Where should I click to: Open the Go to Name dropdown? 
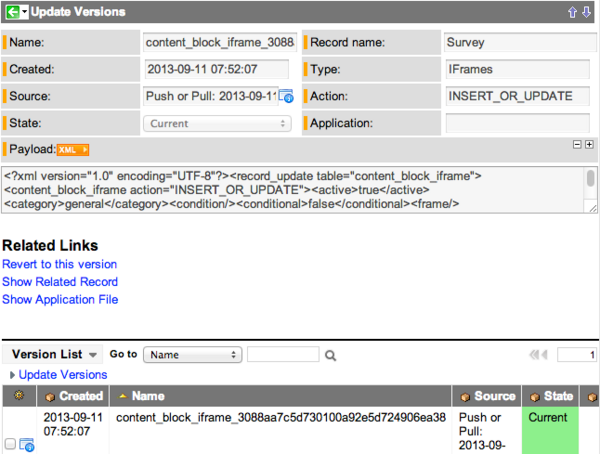coord(192,355)
